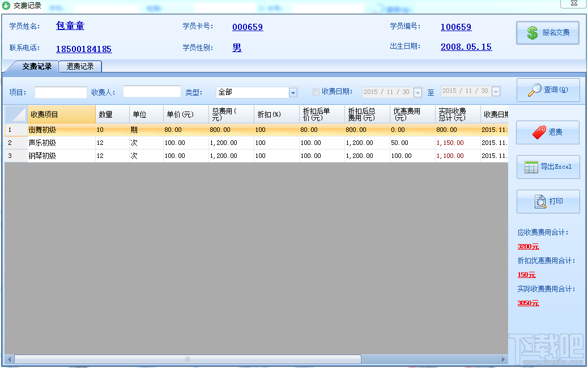Image resolution: width=588 pixels, height=368 pixels.
Task: Select the 交费记录 tab
Action: pyautogui.click(x=36, y=66)
